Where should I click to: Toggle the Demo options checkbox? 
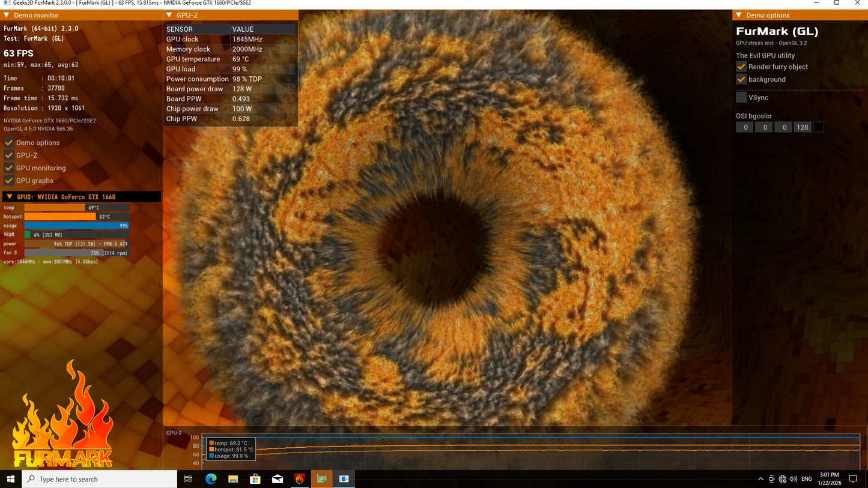[x=9, y=143]
